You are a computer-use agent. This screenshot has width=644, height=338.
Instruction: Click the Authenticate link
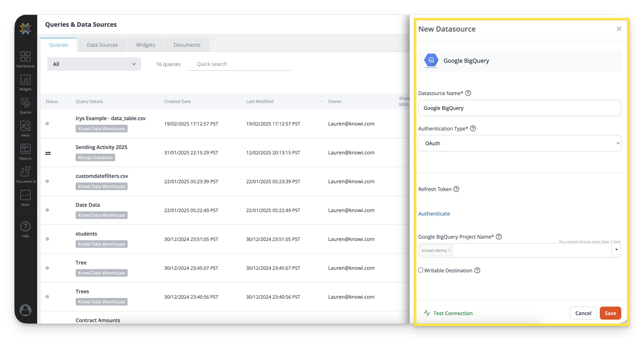(x=434, y=214)
